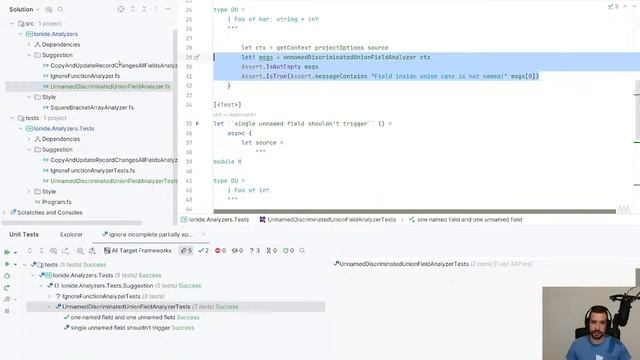Collapse the Ionide.Analyzers project node

point(21,34)
